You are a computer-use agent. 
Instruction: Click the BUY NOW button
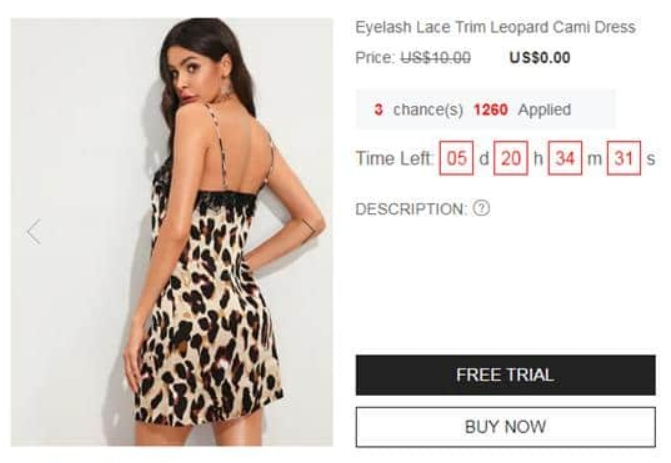click(x=505, y=427)
